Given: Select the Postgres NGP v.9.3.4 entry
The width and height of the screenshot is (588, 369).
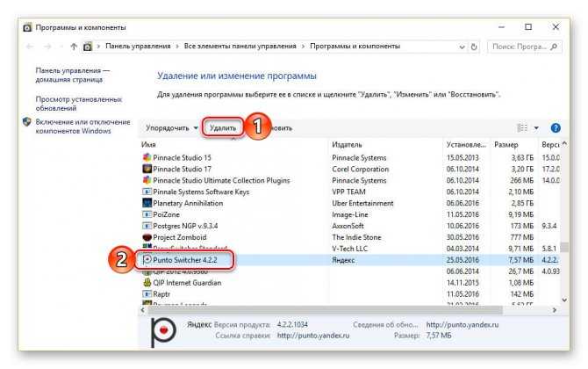Looking at the screenshot, I should pos(185,226).
